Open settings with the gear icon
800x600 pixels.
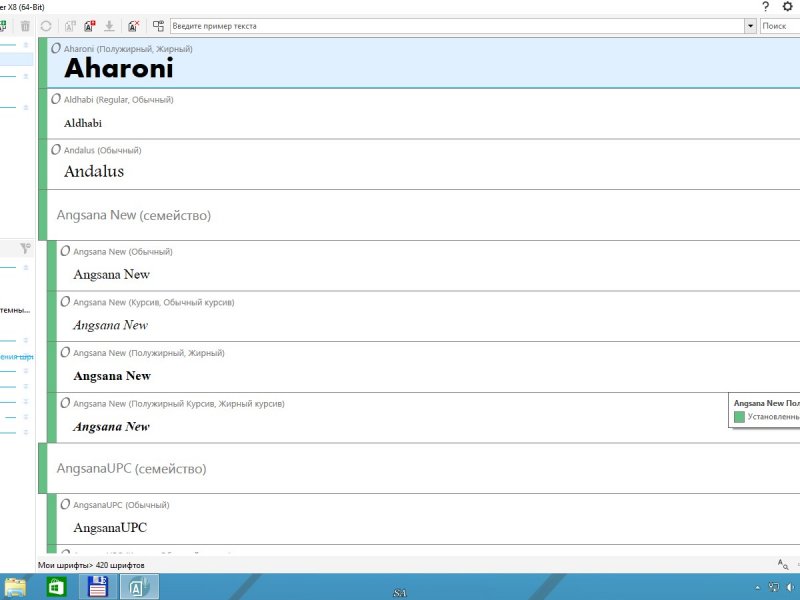[787, 7]
